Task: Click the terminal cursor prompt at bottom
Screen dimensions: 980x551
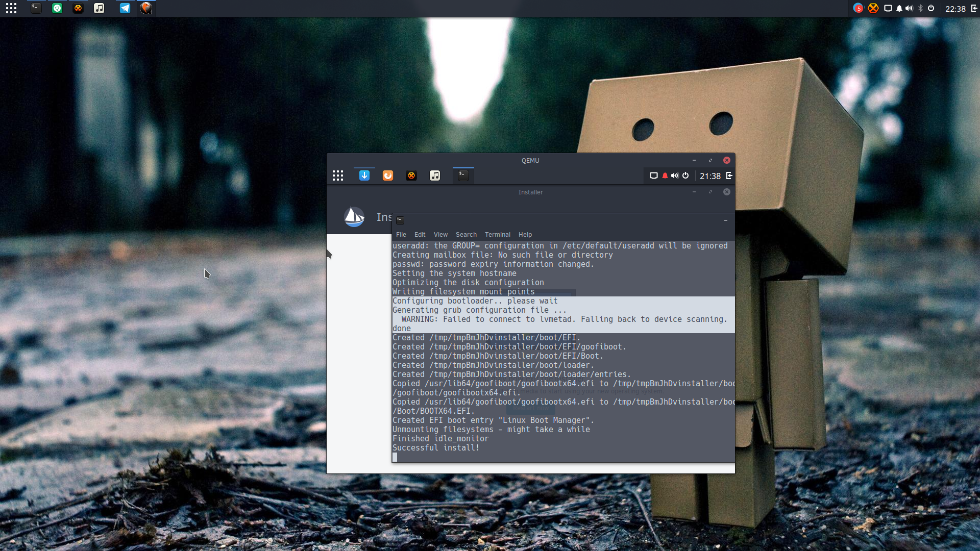Action: point(395,457)
